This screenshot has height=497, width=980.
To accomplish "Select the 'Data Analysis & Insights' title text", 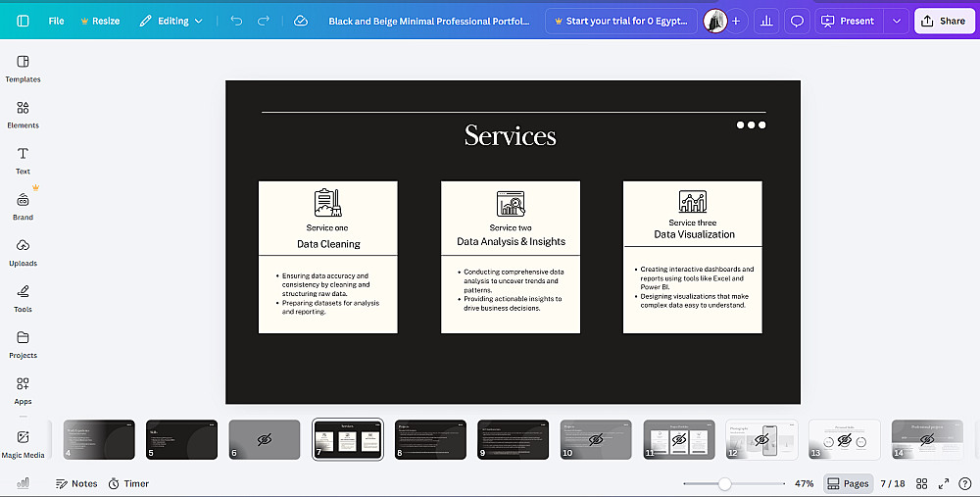I will coord(511,241).
